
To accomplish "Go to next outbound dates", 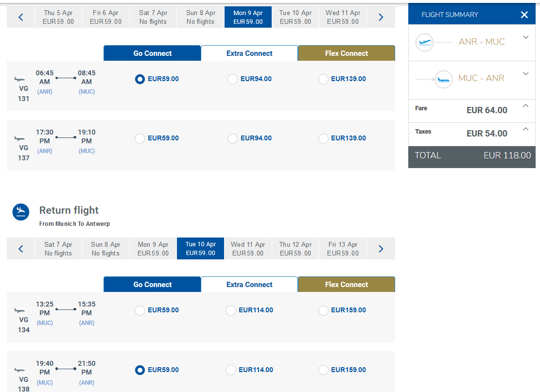I will (381, 17).
